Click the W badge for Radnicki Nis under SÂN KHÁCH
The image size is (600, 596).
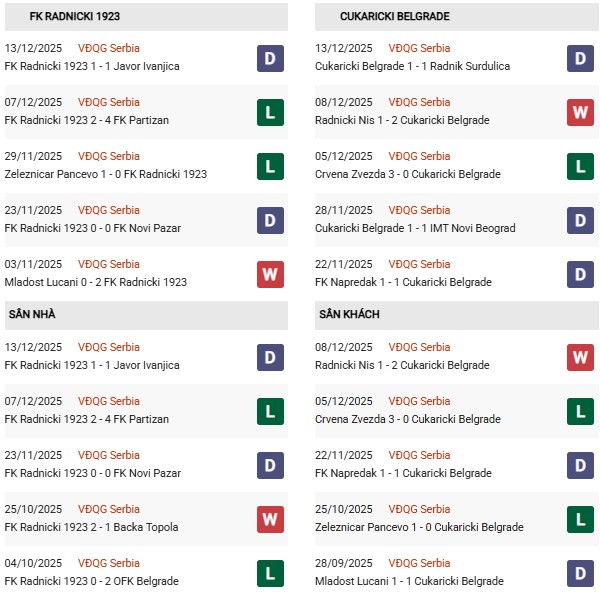(x=580, y=356)
